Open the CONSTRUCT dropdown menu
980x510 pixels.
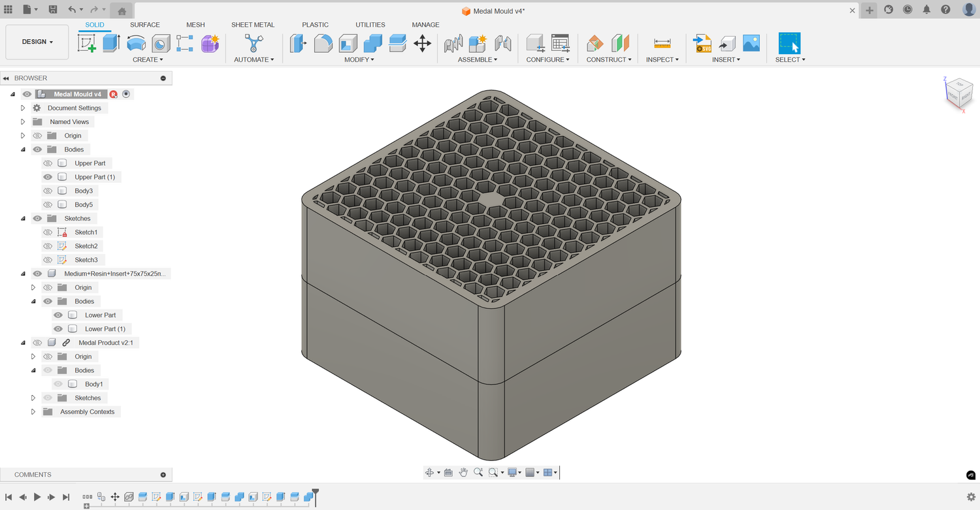click(x=609, y=59)
